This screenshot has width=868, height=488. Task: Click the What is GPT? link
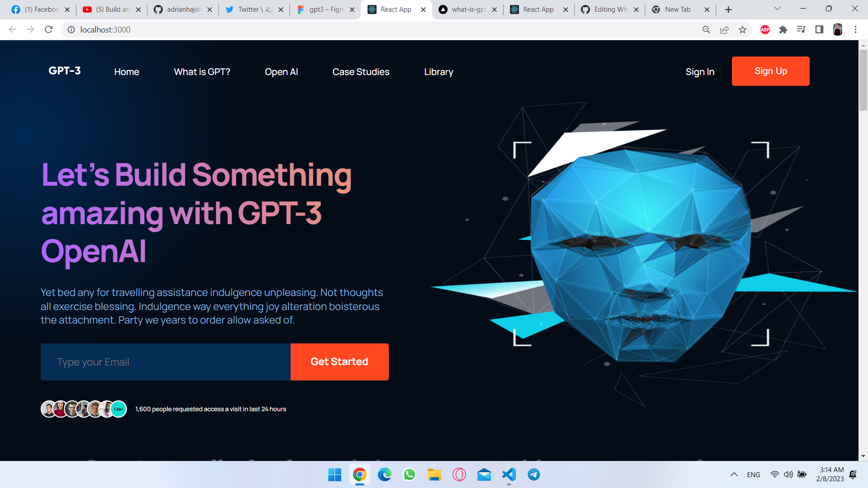(202, 72)
